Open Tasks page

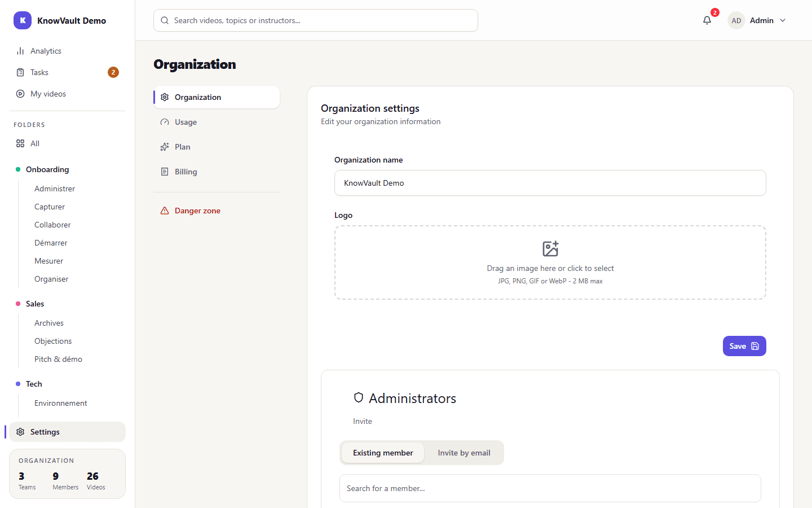[67, 72]
